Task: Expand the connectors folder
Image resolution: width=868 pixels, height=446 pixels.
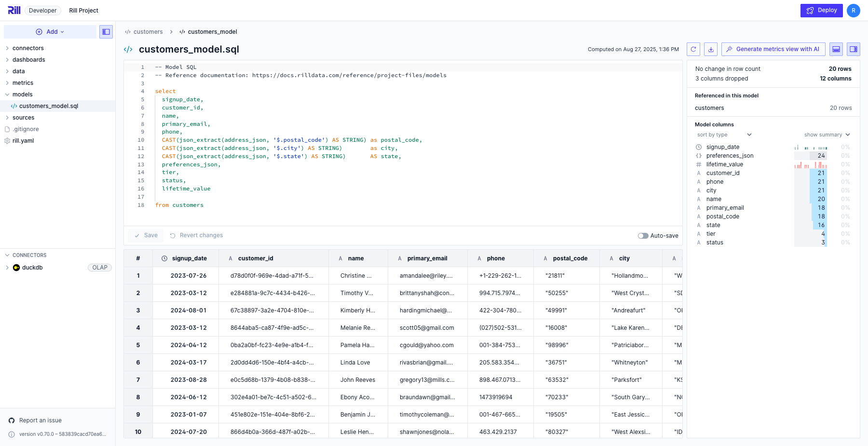Action: [x=28, y=48]
